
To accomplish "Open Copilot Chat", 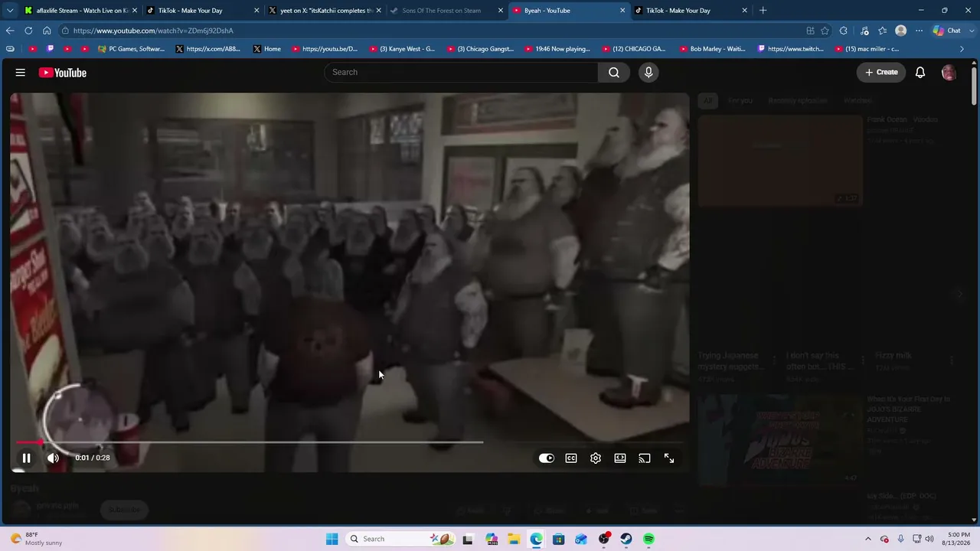I will tap(948, 31).
